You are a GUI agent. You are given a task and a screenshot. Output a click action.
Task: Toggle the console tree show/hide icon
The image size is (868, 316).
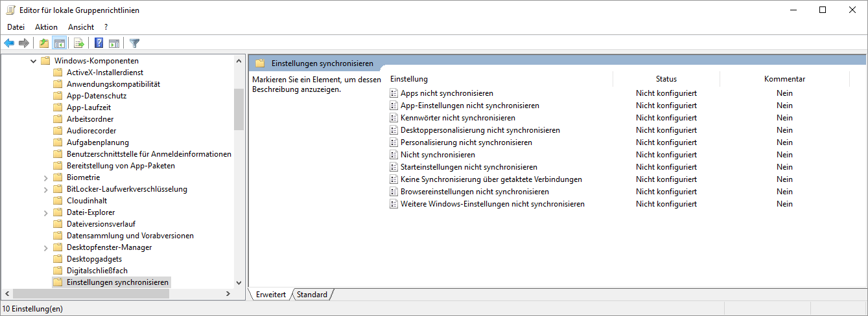(59, 43)
